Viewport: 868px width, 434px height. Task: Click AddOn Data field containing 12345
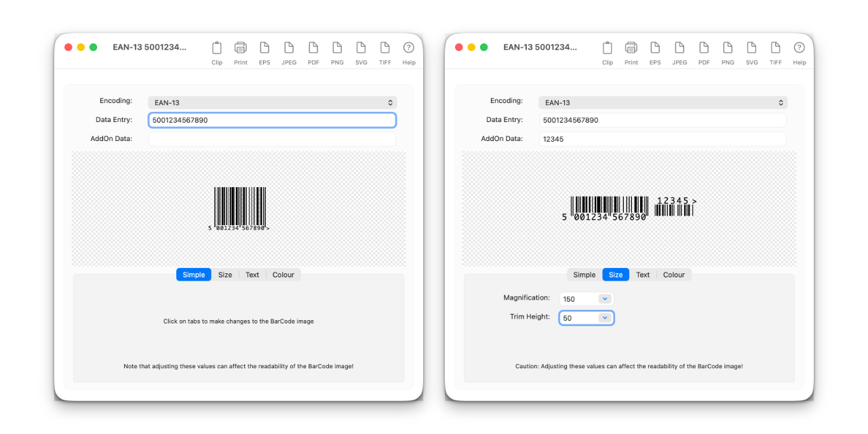(x=663, y=139)
